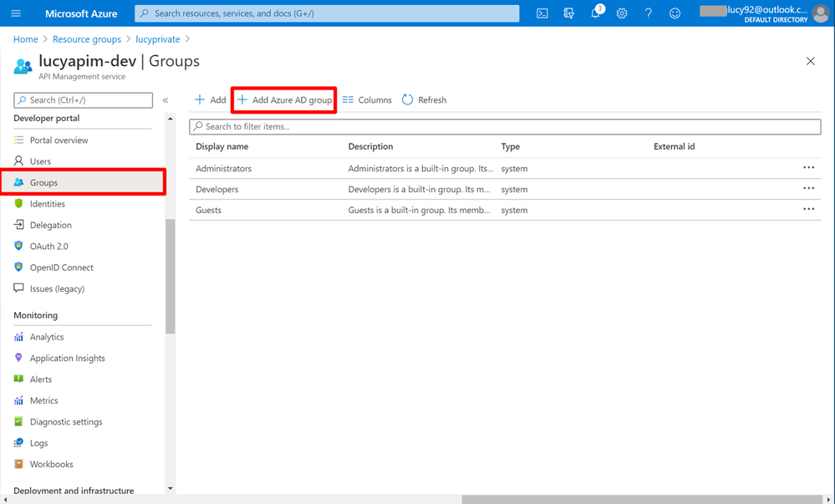
Task: Open the Guests row ellipsis menu
Action: (x=808, y=210)
